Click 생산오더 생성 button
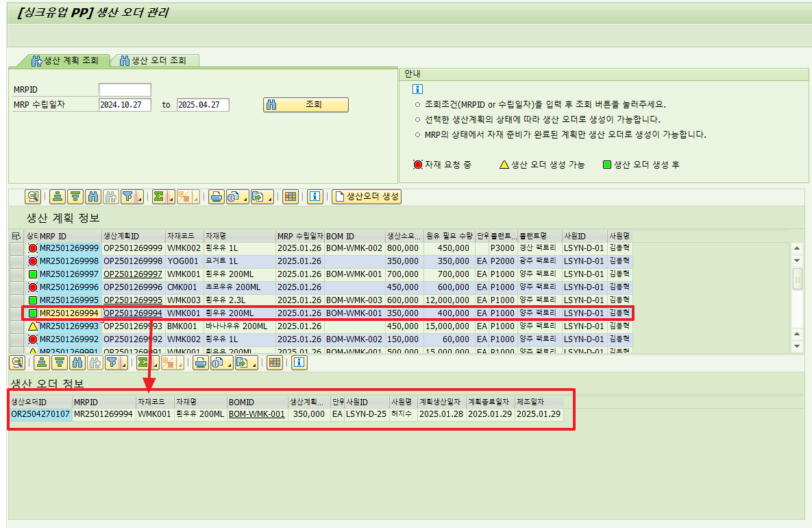 tap(367, 197)
